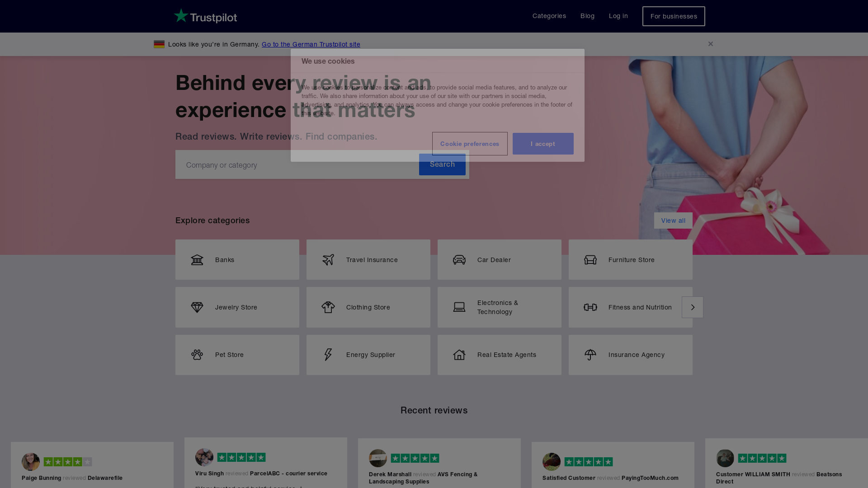The image size is (868, 488).
Task: Open the PayingTooMuch.com company link
Action: pos(650,478)
